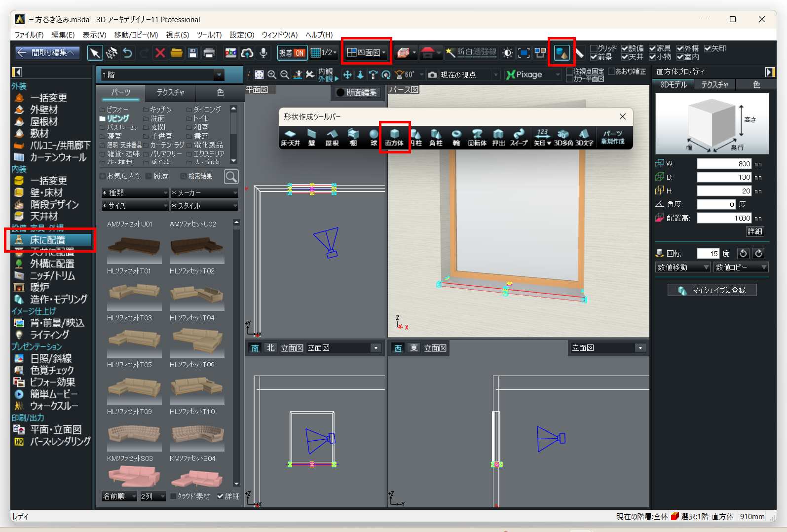Open the 数値移動 dropdown
This screenshot has width=787, height=532.
pos(683,267)
